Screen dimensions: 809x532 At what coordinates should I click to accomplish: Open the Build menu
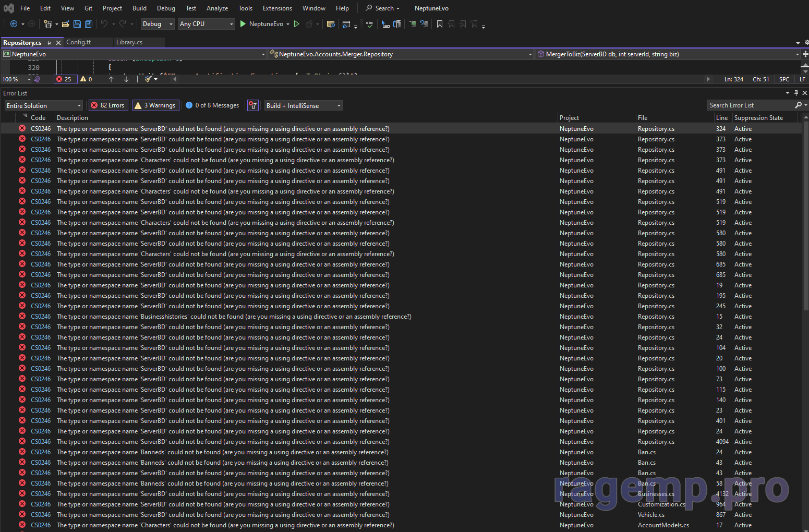coord(139,8)
